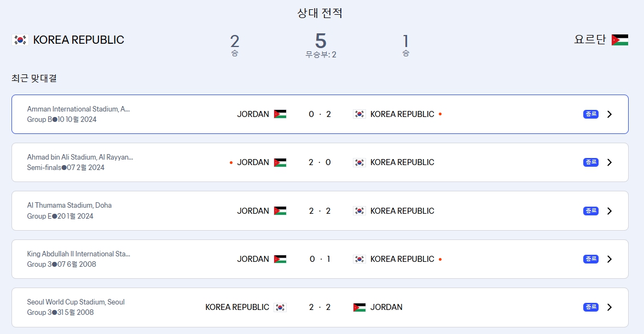Click the Korea flag in the top match card
Viewport: 644px width, 334px height.
click(359, 114)
